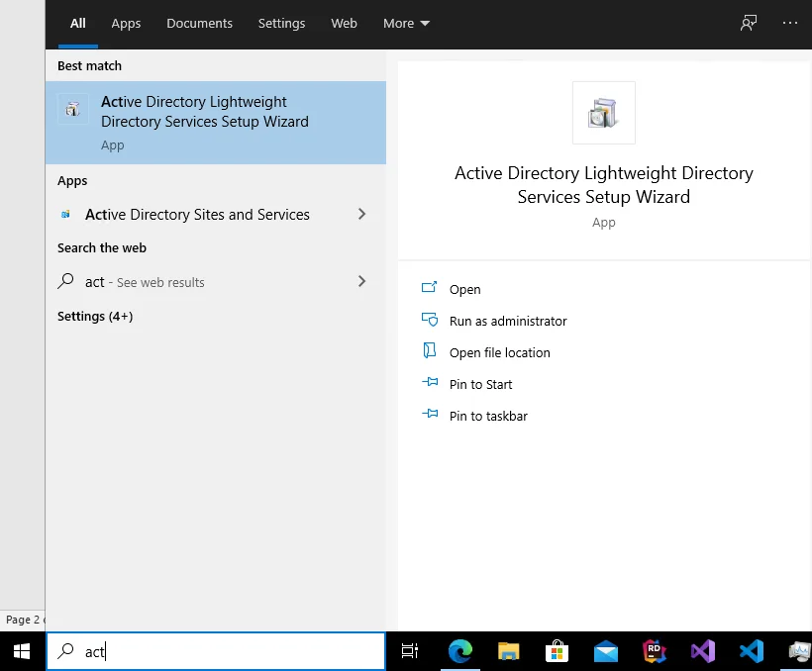812x671 pixels.
Task: Open Microsoft Edge from the taskbar
Action: coord(460,651)
